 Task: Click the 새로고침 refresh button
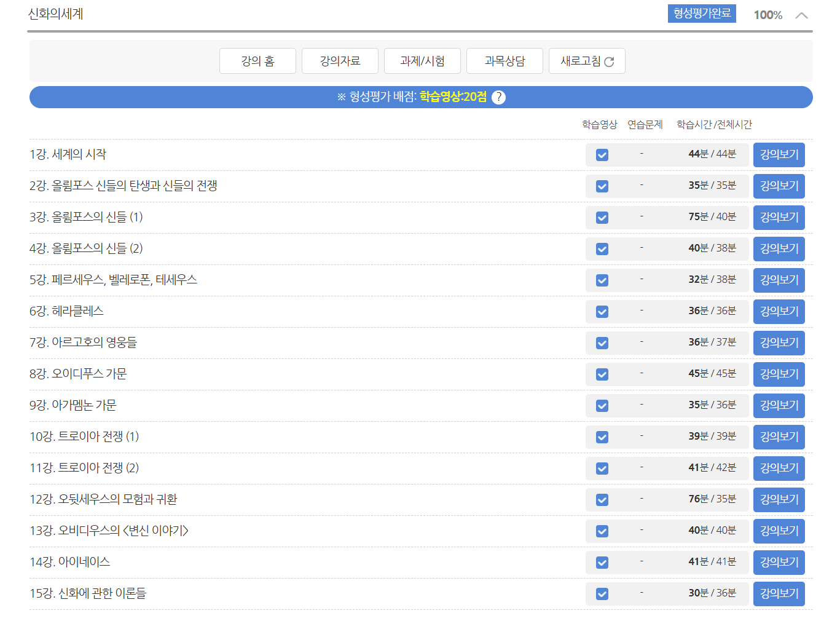point(587,61)
